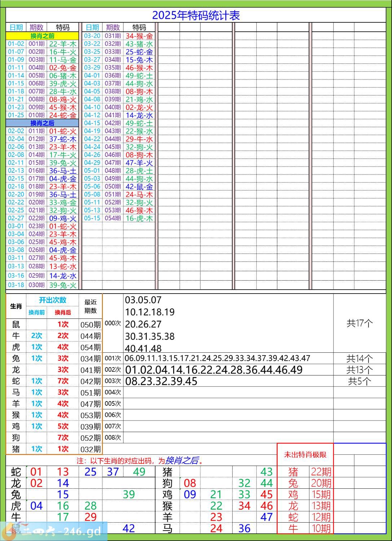Viewport: 392px width, 541px height.
Task: Select the blue 换肖之后 header bar
Action: pos(42,123)
